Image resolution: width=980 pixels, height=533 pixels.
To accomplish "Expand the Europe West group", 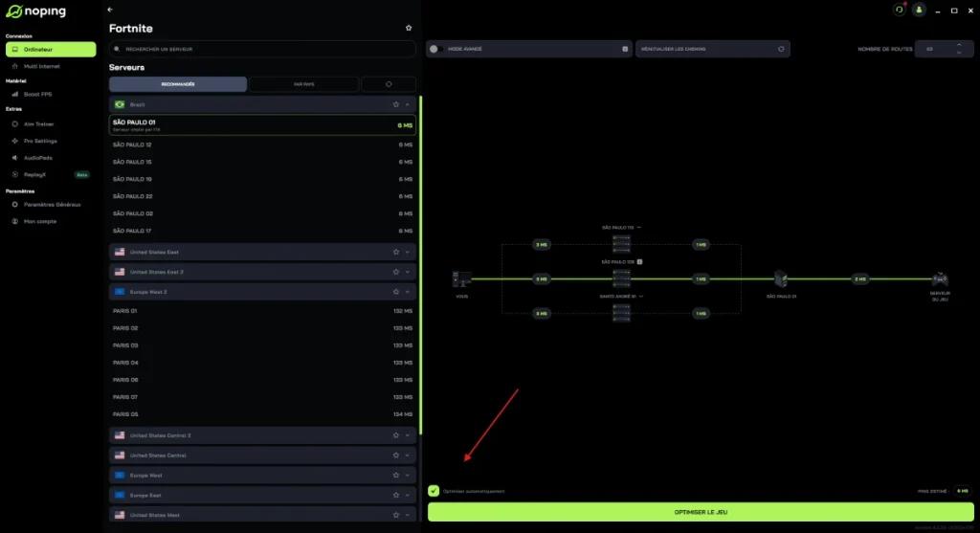I will click(408, 476).
